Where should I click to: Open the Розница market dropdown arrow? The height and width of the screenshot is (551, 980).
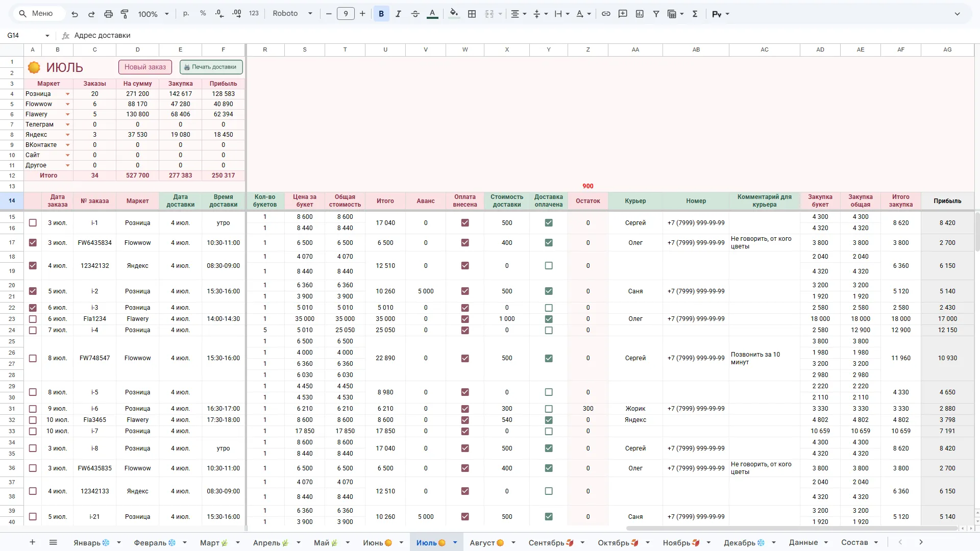click(x=67, y=94)
